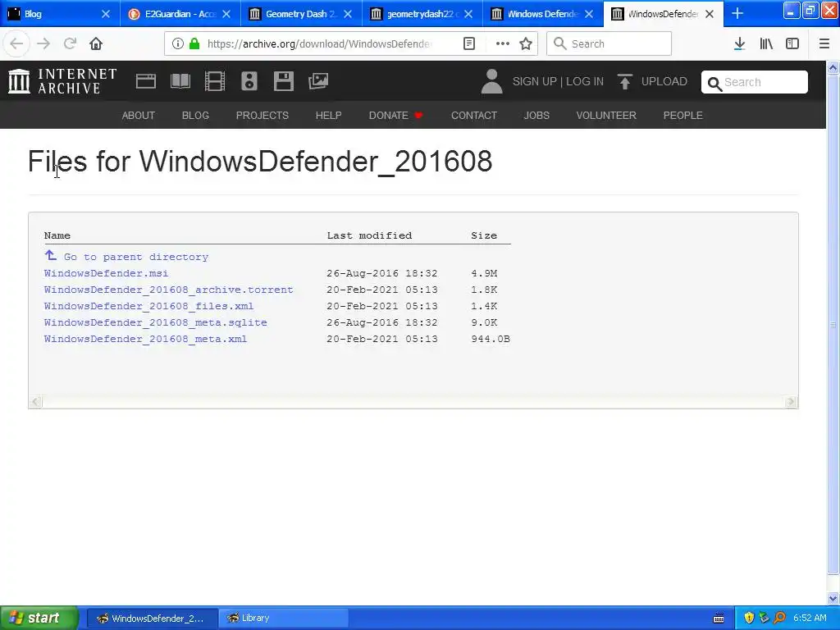Select the Library taskbar window
Screen dimensions: 840x630
283,619
